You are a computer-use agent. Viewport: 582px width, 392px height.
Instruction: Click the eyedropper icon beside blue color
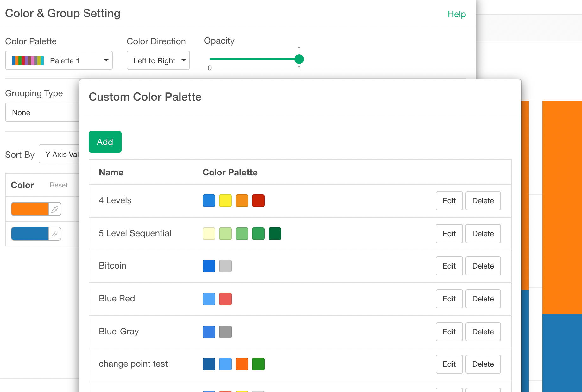point(55,234)
